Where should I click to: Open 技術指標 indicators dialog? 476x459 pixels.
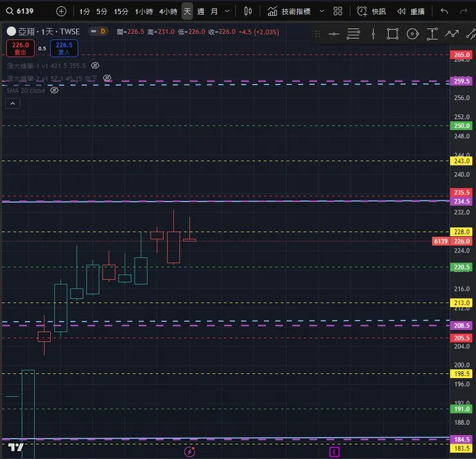click(x=289, y=12)
